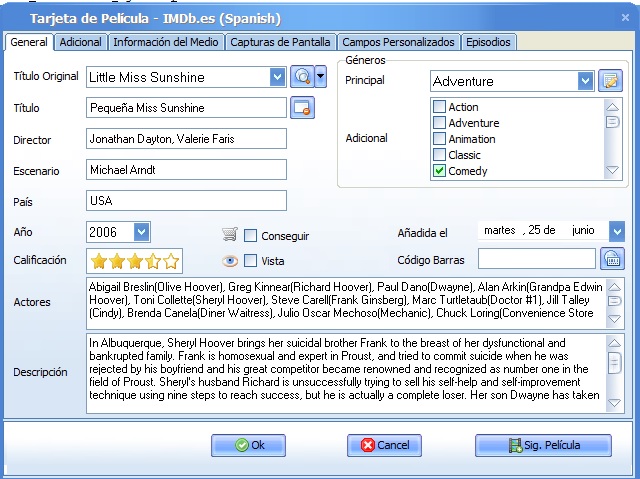Open the Información del Medio tab
Viewport: 640px width, 479px height.
coord(165,42)
